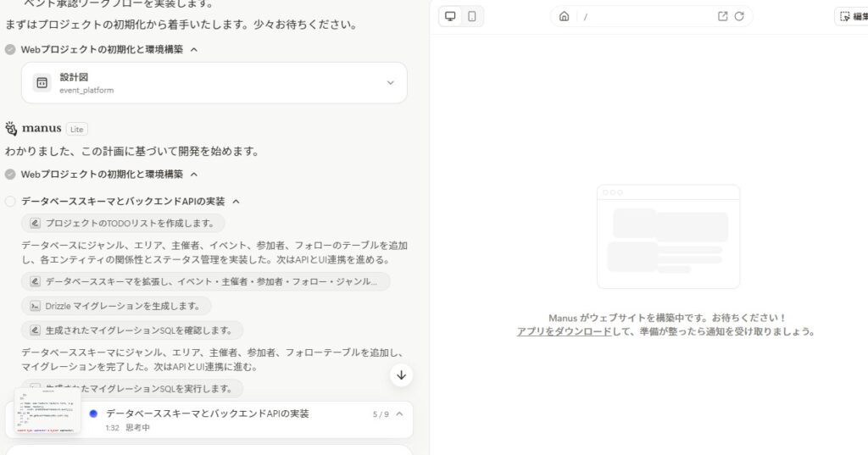
Task: Click the 編集 edit button
Action: click(x=852, y=16)
